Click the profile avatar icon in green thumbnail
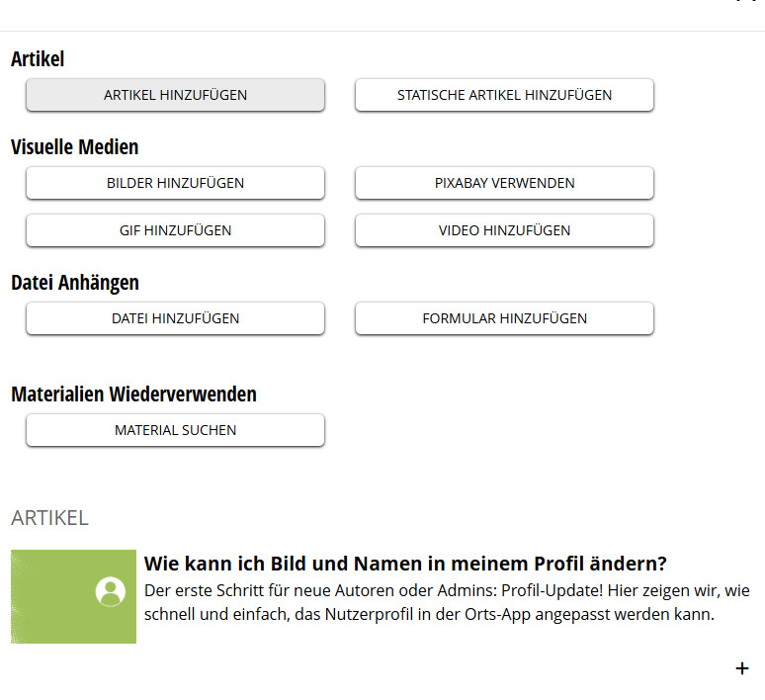Image resolution: width=765 pixels, height=700 pixels. pyautogui.click(x=110, y=592)
